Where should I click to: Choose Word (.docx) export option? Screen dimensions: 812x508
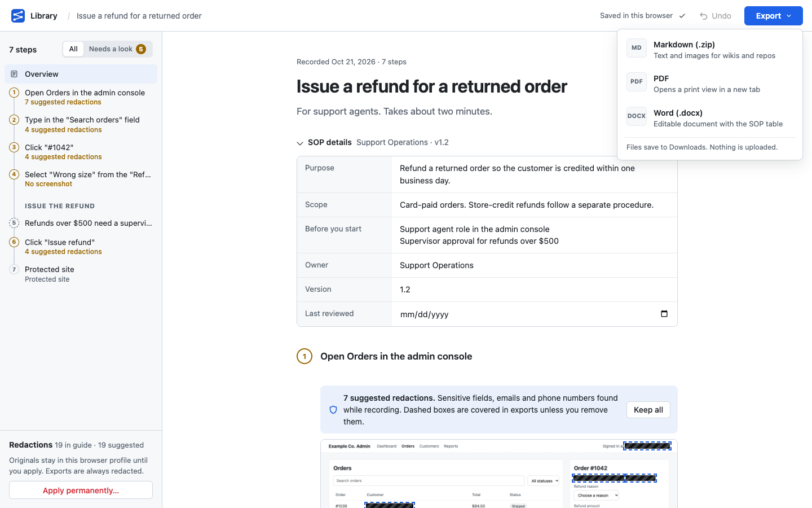coord(710,118)
